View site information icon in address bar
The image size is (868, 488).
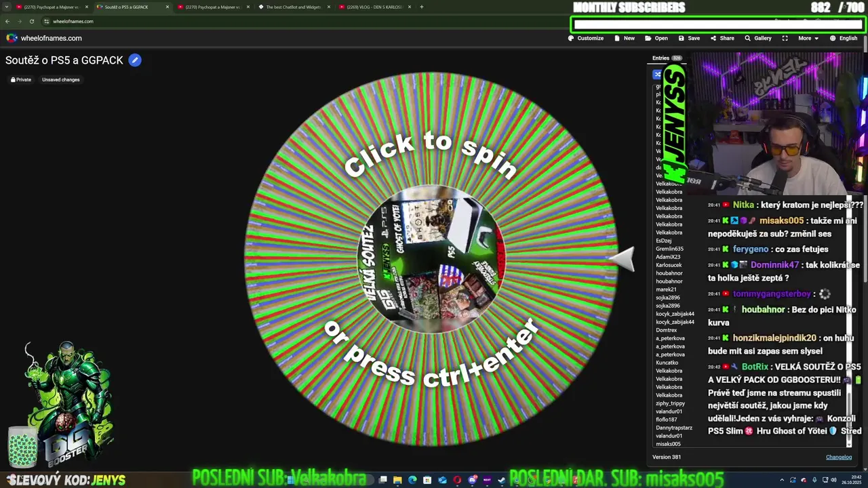[x=47, y=21]
